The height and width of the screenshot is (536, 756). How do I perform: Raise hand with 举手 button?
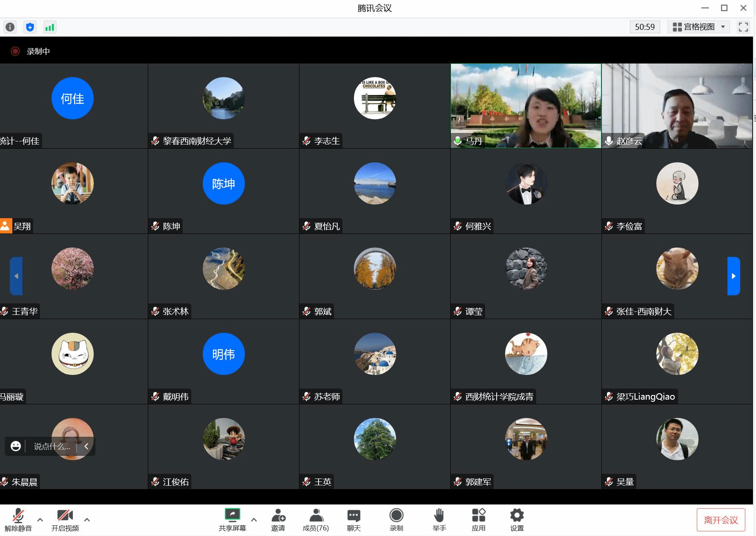coord(439,520)
